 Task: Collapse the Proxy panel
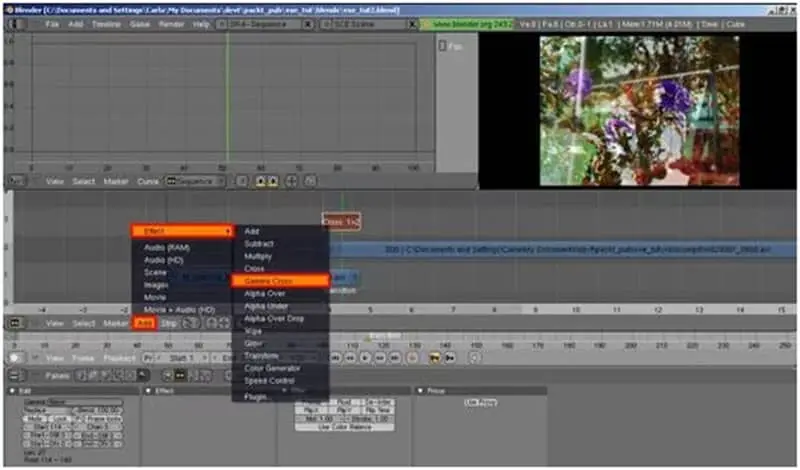[x=420, y=391]
